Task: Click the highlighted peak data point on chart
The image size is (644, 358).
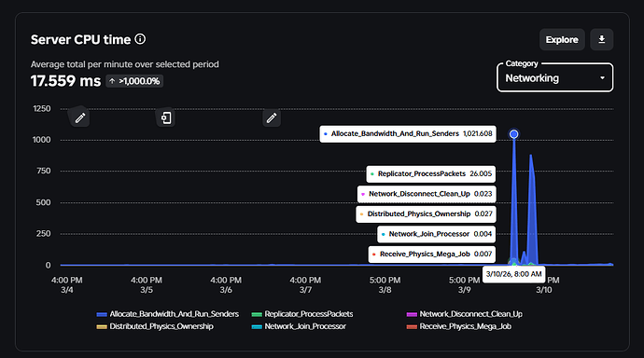Action: [513, 134]
